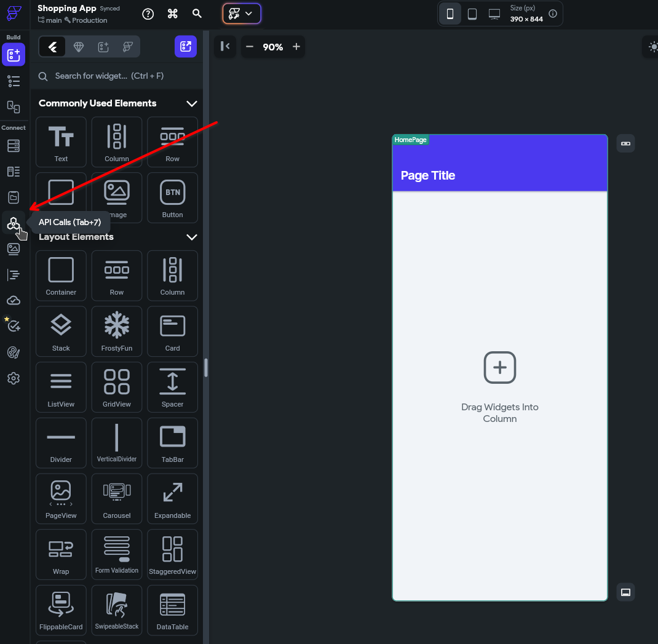The width and height of the screenshot is (658, 644).
Task: Click the plus icon to add widget
Action: click(500, 367)
